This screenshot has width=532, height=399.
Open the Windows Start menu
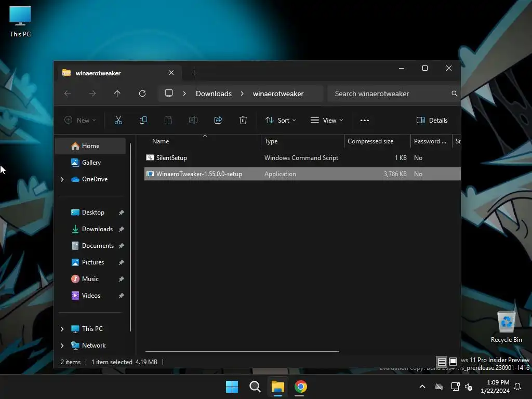pos(232,387)
